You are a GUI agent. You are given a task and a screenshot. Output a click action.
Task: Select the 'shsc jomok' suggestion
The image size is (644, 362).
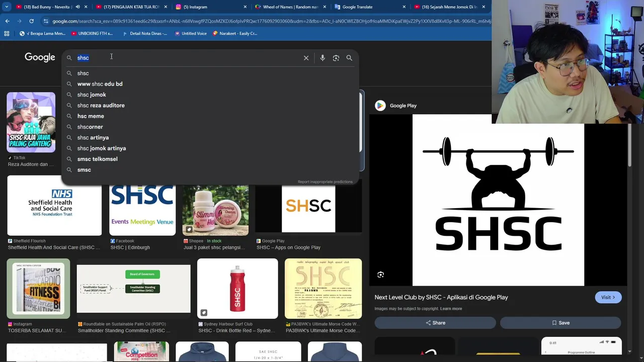pyautogui.click(x=210, y=95)
